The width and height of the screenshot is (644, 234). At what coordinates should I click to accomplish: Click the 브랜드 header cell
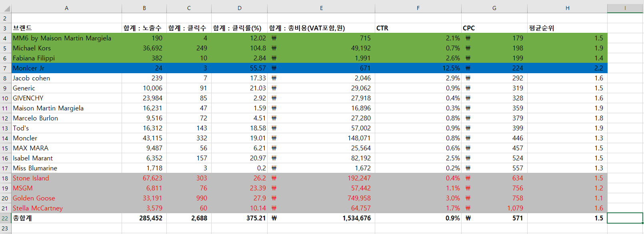66,28
